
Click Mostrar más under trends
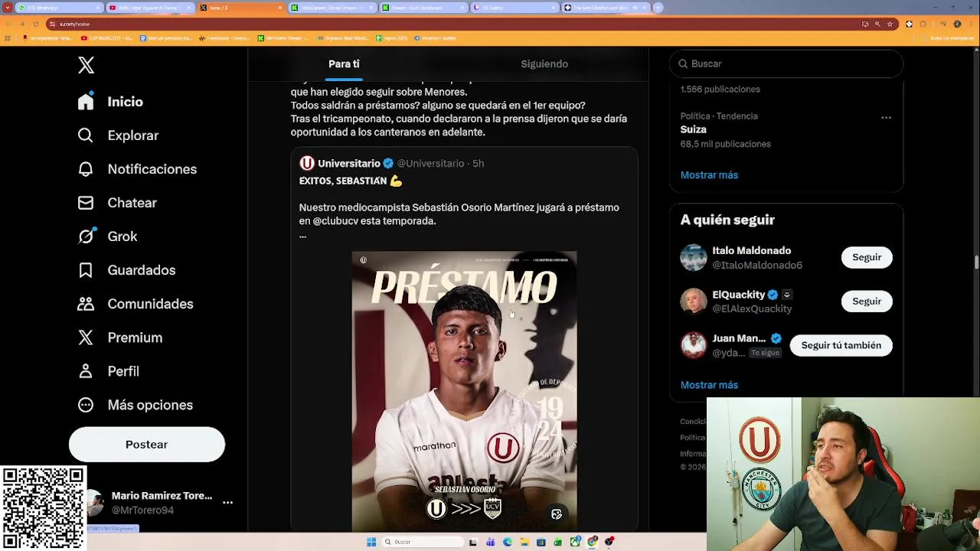click(x=709, y=175)
